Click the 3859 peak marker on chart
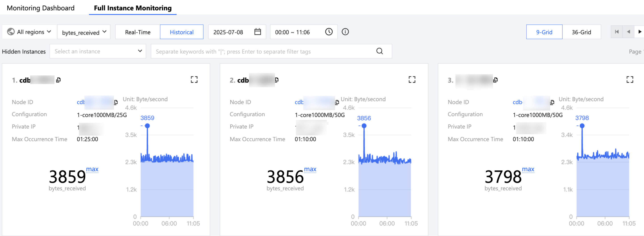 (147, 126)
